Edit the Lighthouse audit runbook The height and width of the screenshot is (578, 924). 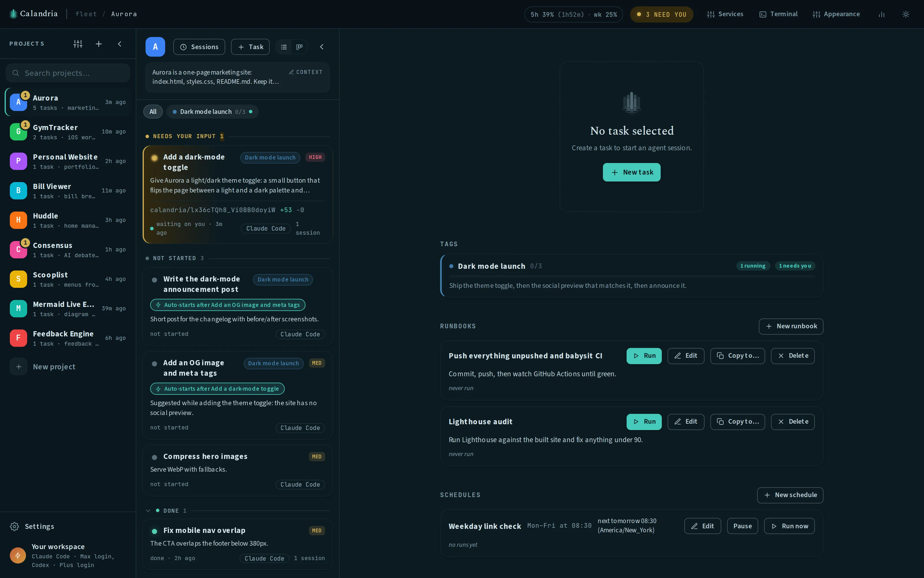[686, 422]
